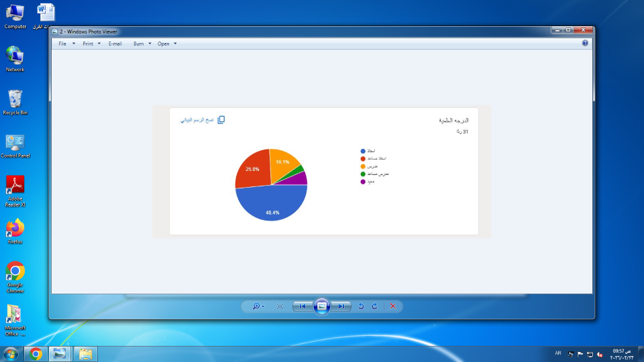Viewport: 644px width, 362px height.
Task: Click the actual size fit button
Action: coord(280,306)
